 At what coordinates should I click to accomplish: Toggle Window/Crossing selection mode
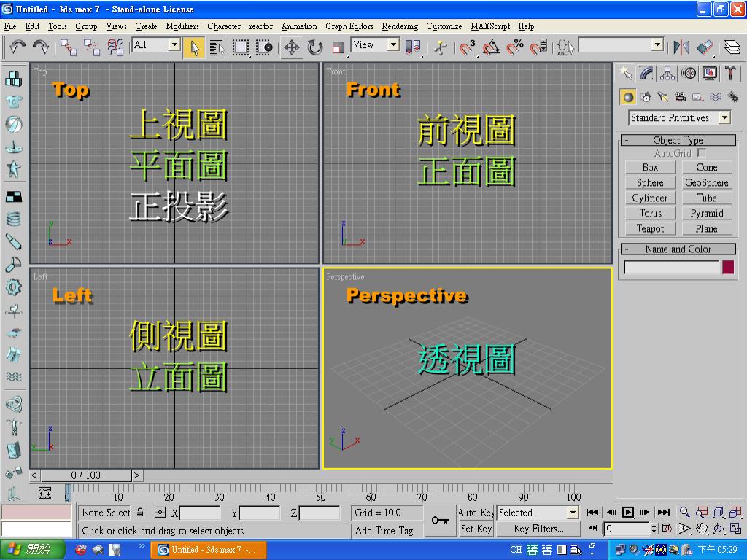point(264,47)
